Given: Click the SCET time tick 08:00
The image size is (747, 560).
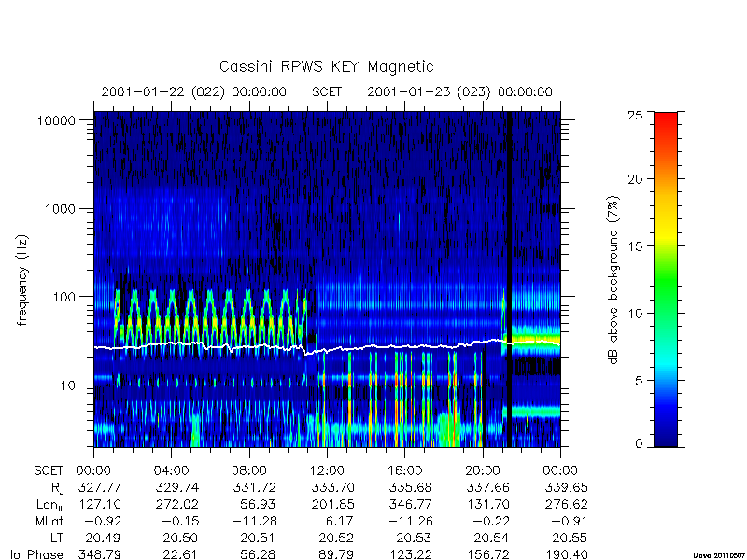Looking at the screenshot, I should 249,470.
